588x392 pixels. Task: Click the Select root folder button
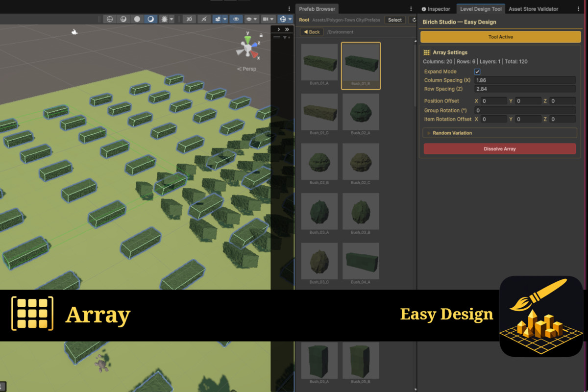pyautogui.click(x=395, y=20)
